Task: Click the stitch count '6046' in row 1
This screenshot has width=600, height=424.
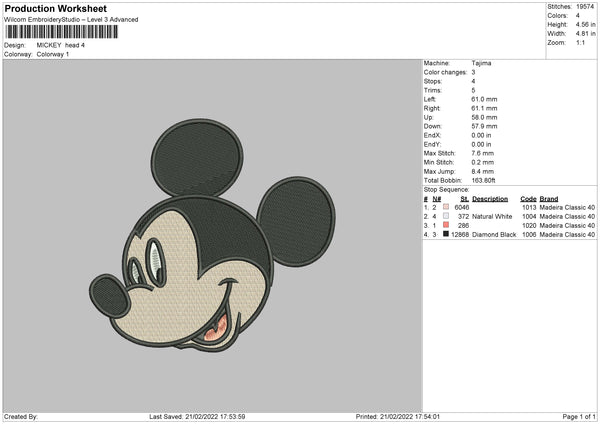Action: pyautogui.click(x=461, y=207)
